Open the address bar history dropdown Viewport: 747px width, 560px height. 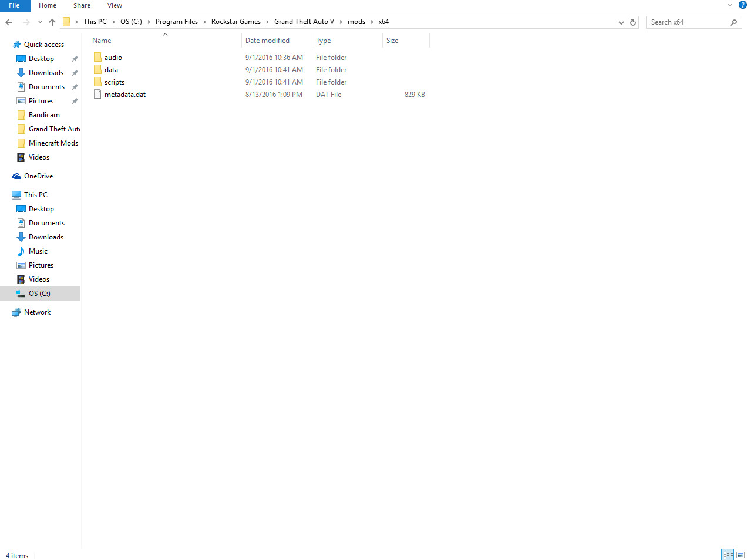click(621, 22)
